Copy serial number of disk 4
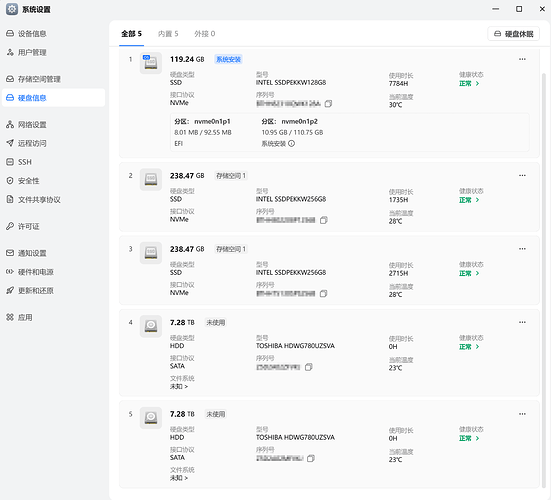Image resolution: width=551 pixels, height=500 pixels. pos(309,367)
